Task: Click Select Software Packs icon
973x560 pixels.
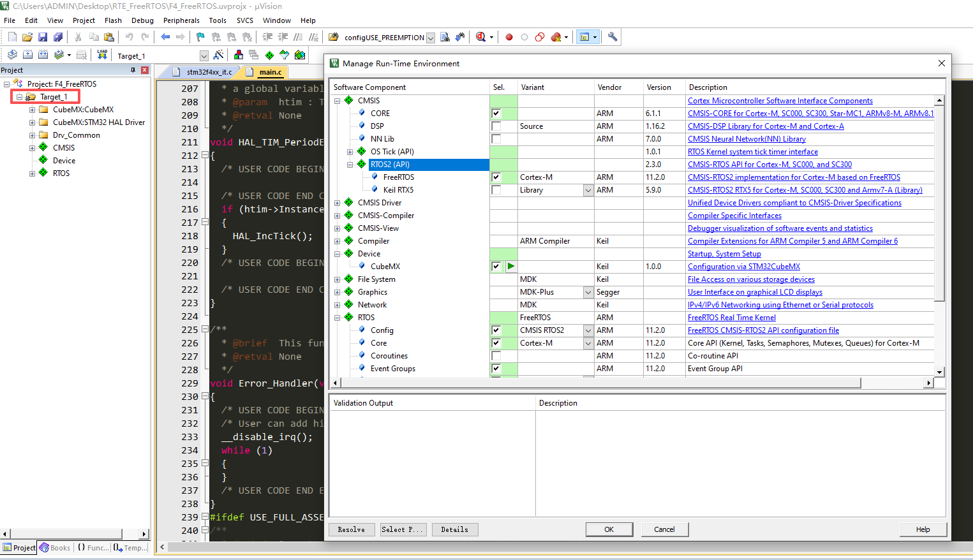Action: [285, 55]
